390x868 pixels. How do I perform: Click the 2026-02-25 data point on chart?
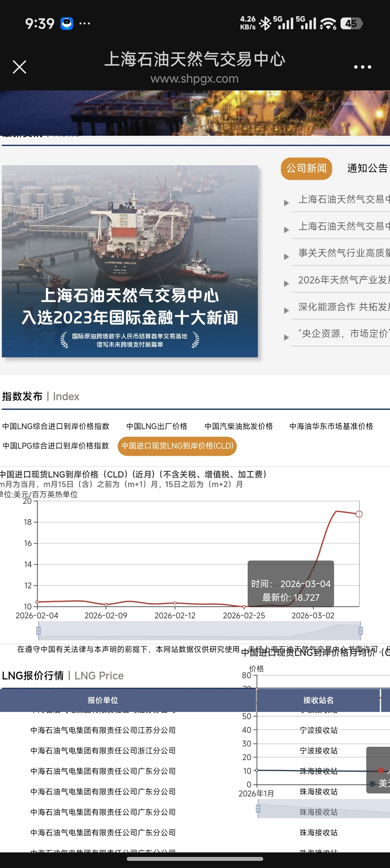coord(244,607)
